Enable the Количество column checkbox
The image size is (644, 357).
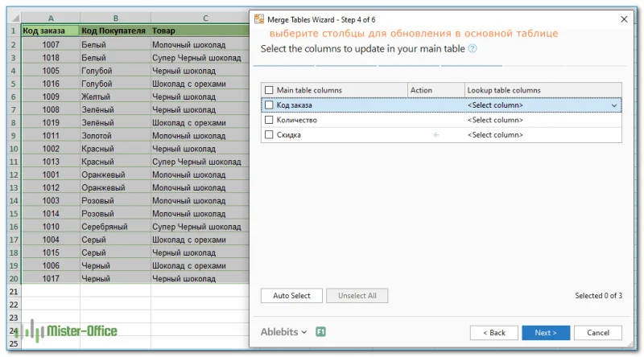coord(269,120)
